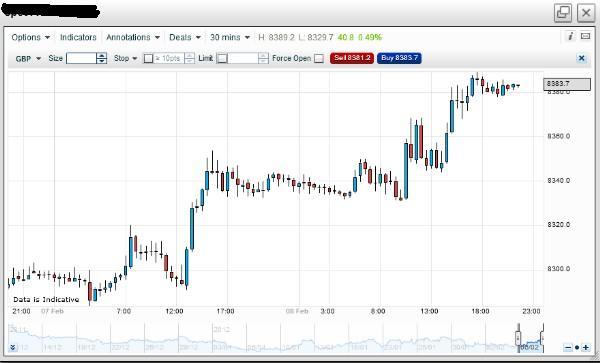Open the Options dropdown menu
600x363 pixels.
[x=31, y=37]
